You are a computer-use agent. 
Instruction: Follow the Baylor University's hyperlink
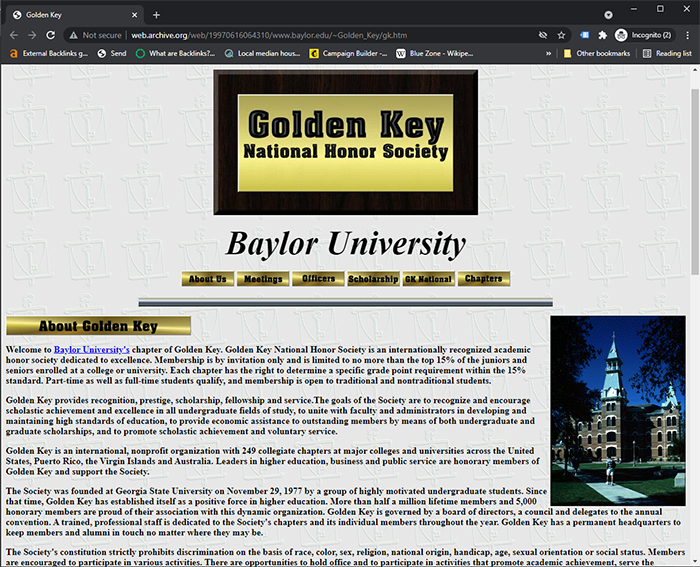tap(92, 350)
